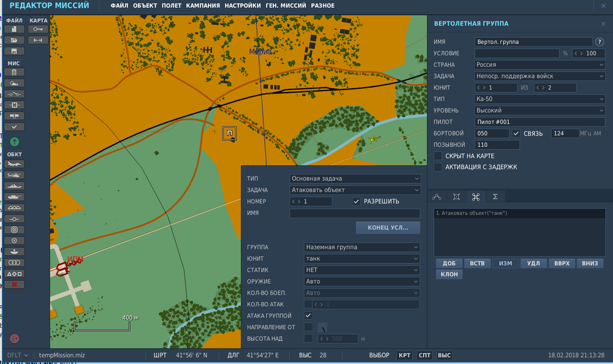Image resolution: width=613 pixels, height=364 pixels.
Task: Click the airplane group placement icon
Action: click(15, 164)
